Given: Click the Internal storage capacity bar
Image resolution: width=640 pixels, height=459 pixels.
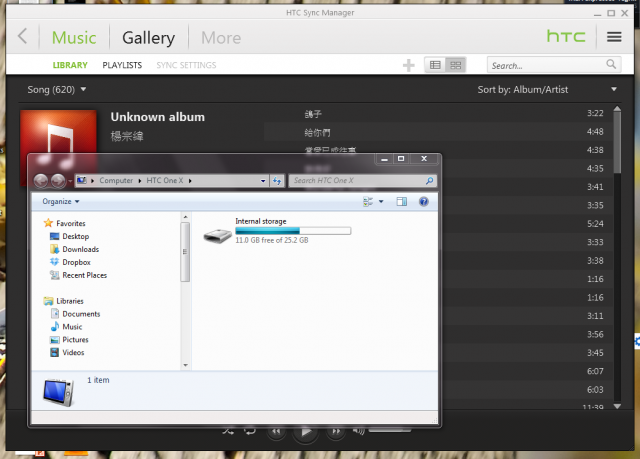Looking at the screenshot, I should pyautogui.click(x=293, y=231).
